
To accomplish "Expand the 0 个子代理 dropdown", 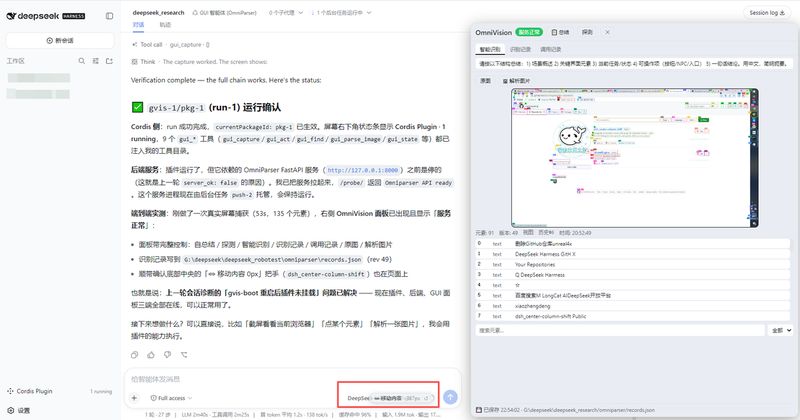I will pos(286,13).
